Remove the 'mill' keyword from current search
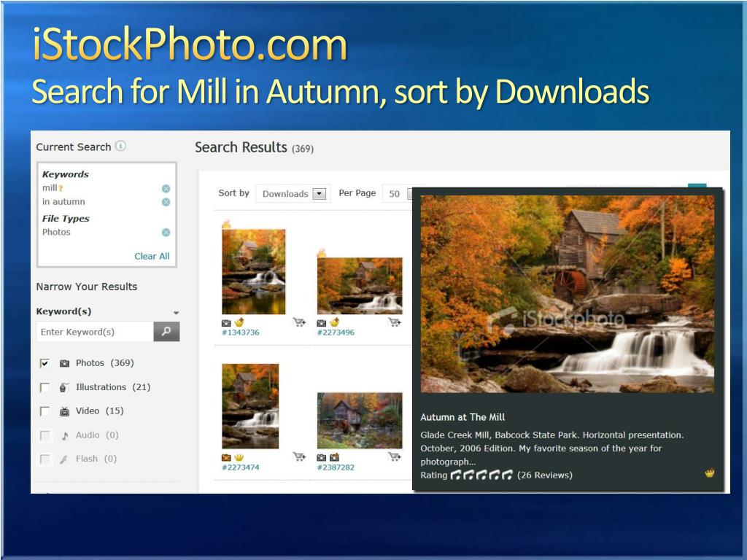The height and width of the screenshot is (560, 747). (x=166, y=189)
